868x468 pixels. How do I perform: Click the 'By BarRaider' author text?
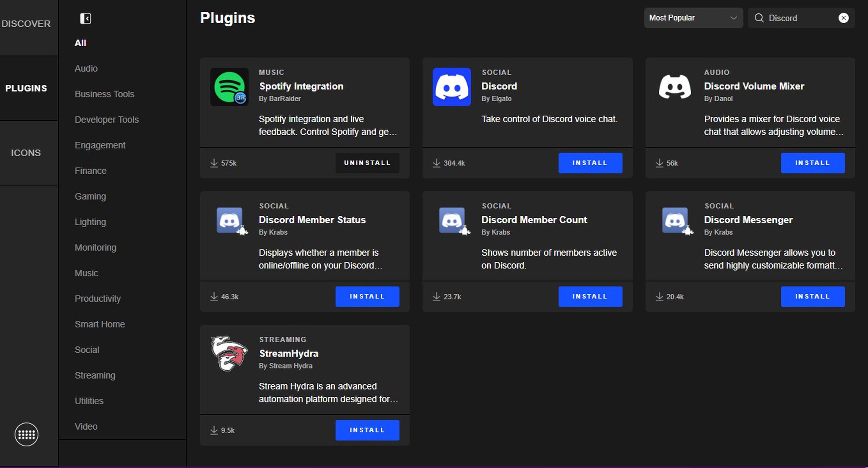click(x=280, y=98)
